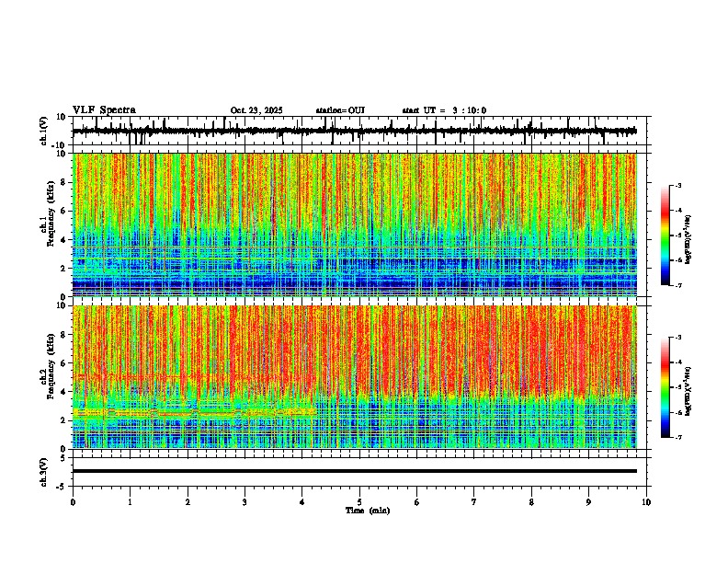
Task: Click the "6" kHz tick on ch.1 spectrogram
Action: click(x=64, y=212)
